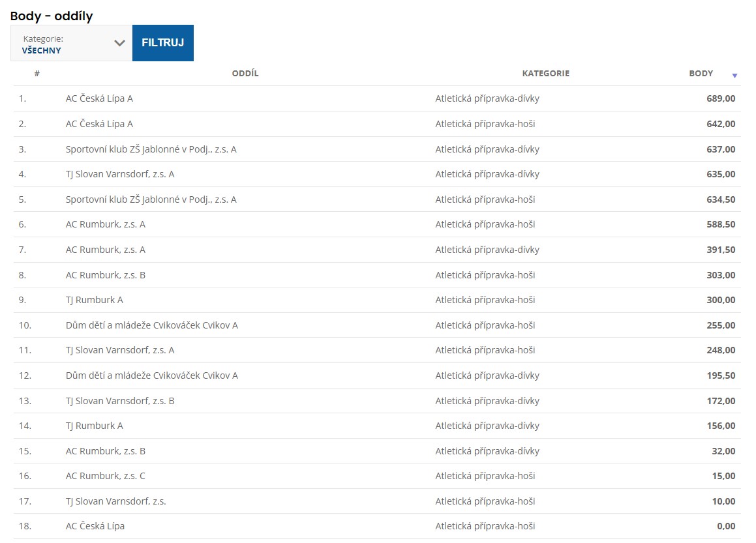Click the 303,00 points value

(721, 275)
